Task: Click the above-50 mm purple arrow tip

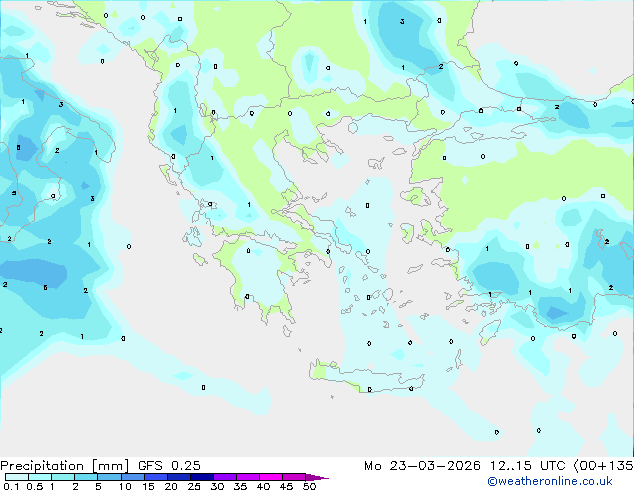Action: [x=317, y=477]
